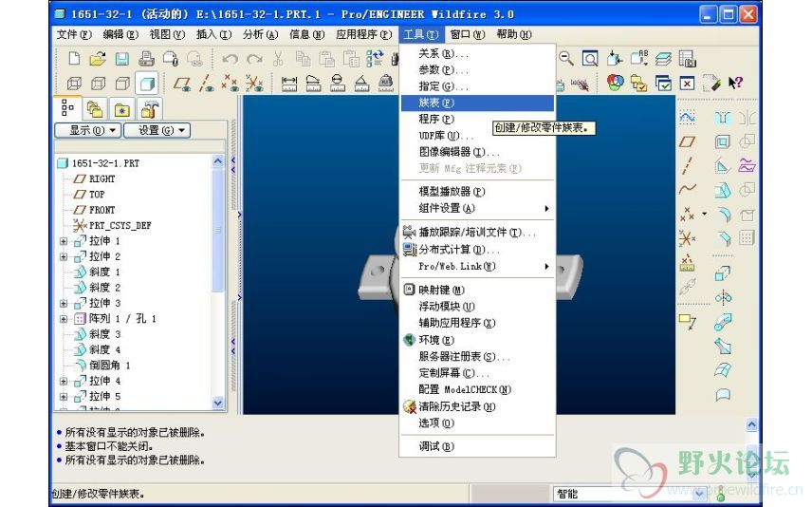This screenshot has height=507, width=812.
Task: Click the angle measurement icon
Action: click(x=362, y=83)
